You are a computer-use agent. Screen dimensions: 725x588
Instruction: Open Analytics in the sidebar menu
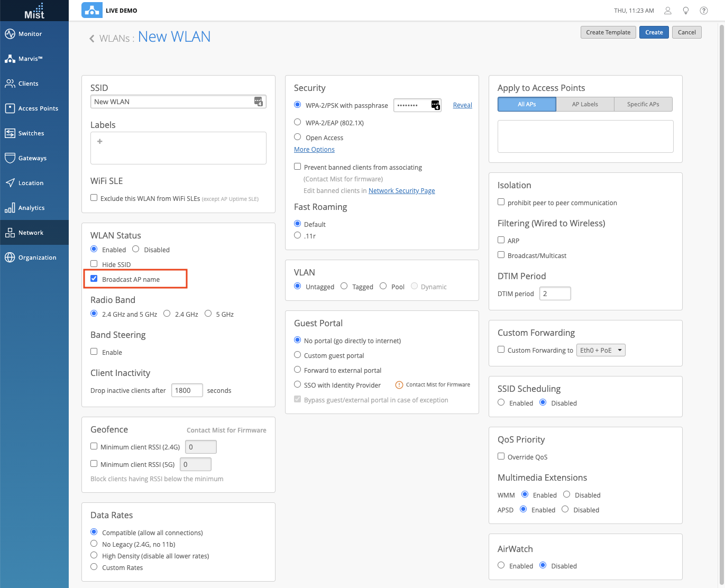coord(31,208)
